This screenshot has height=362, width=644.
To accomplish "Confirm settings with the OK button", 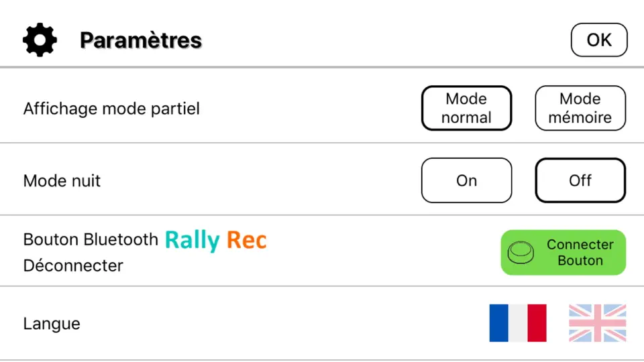I will [x=599, y=40].
